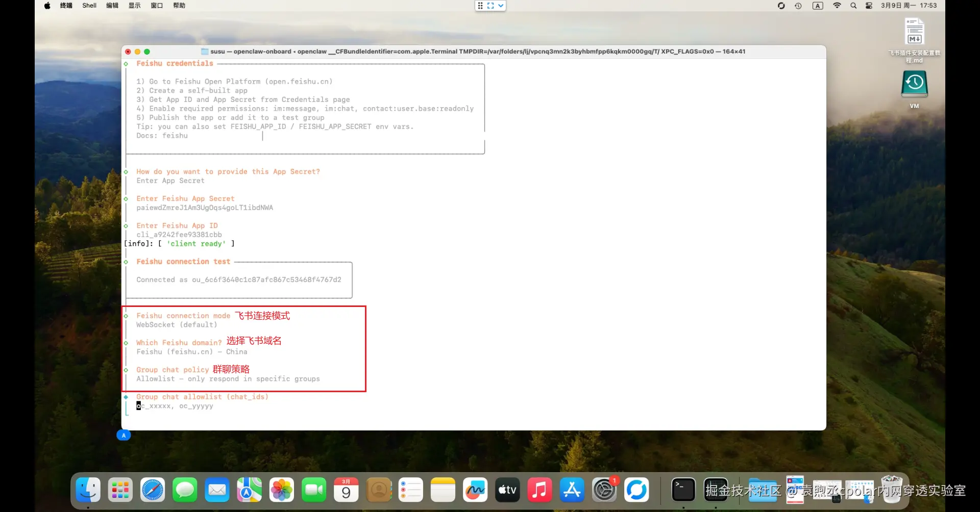980x512 pixels.
Task: Open Spotlight search from menu bar
Action: click(853, 6)
